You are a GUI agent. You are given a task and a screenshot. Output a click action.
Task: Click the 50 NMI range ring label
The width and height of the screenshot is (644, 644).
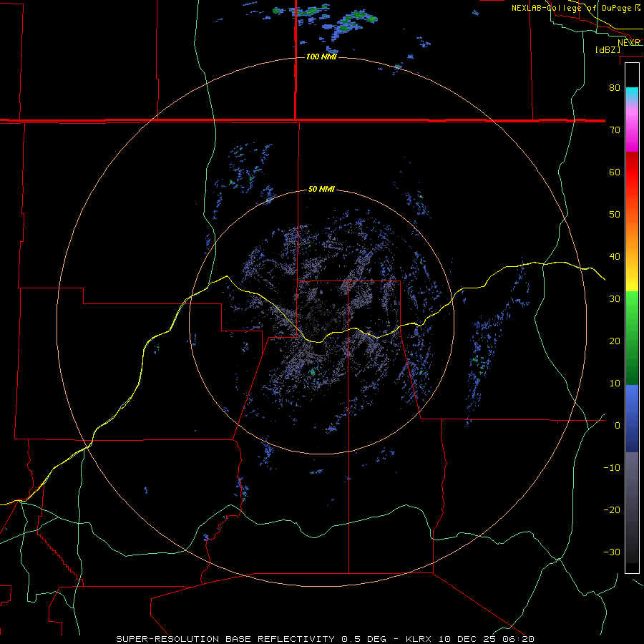[321, 189]
